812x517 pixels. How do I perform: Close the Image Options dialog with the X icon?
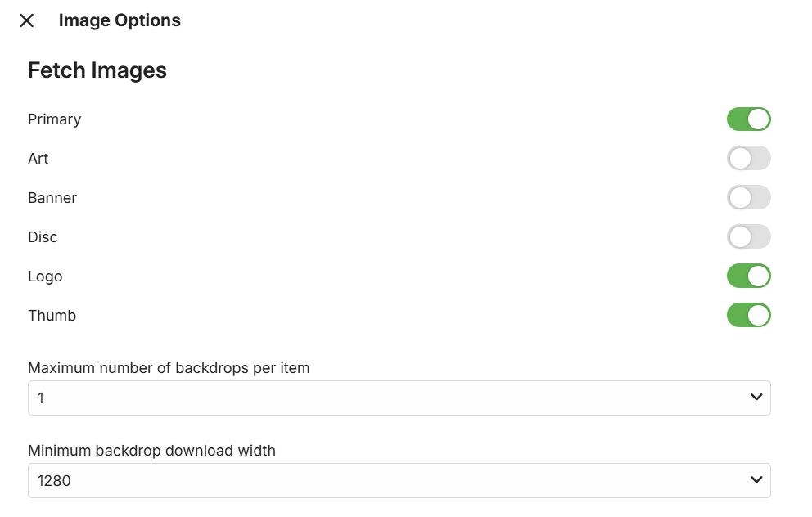(x=27, y=20)
